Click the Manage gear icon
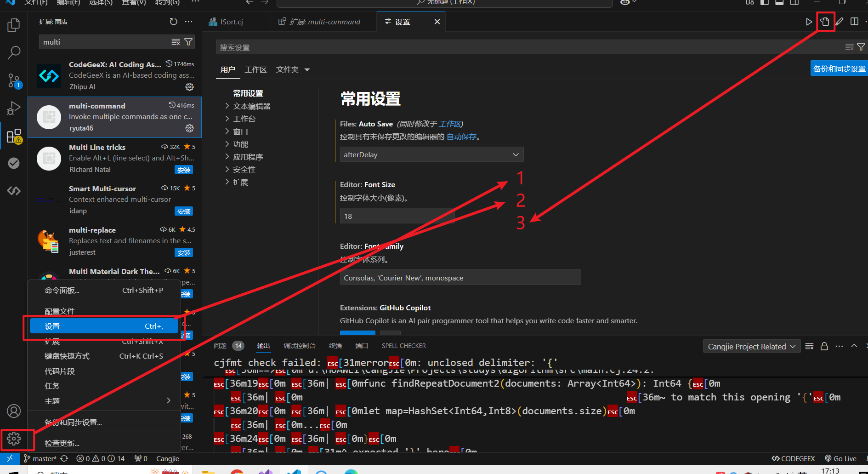Screen dimensions: 868x474 click(14, 439)
